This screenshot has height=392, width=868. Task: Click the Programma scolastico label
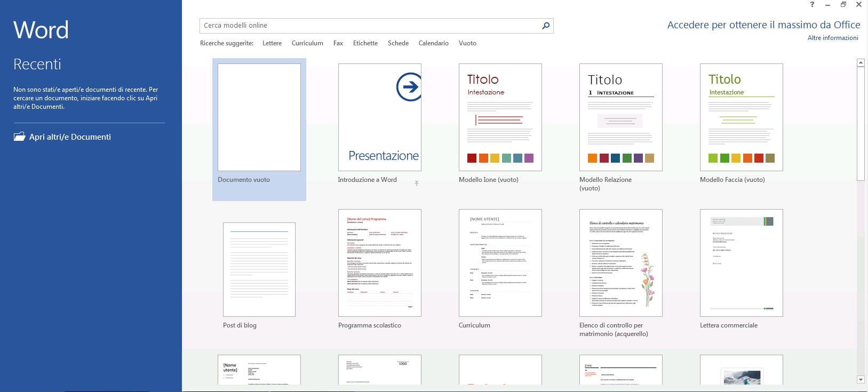point(370,325)
